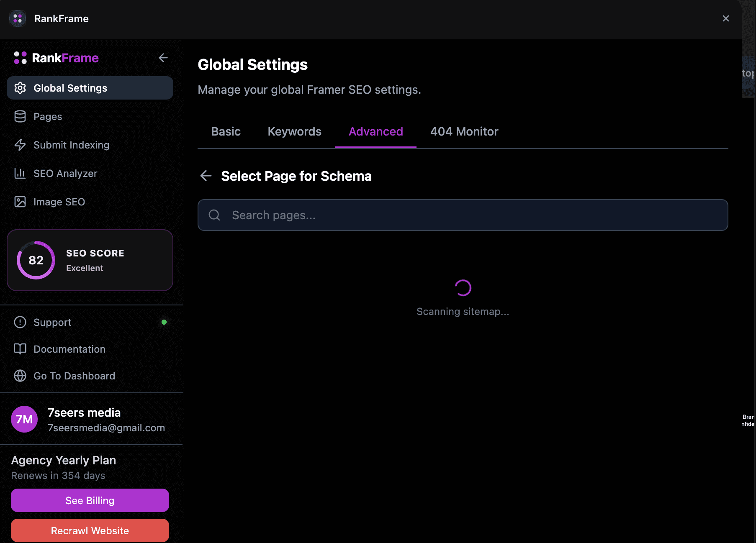Click the Support alert icon

pyautogui.click(x=20, y=322)
